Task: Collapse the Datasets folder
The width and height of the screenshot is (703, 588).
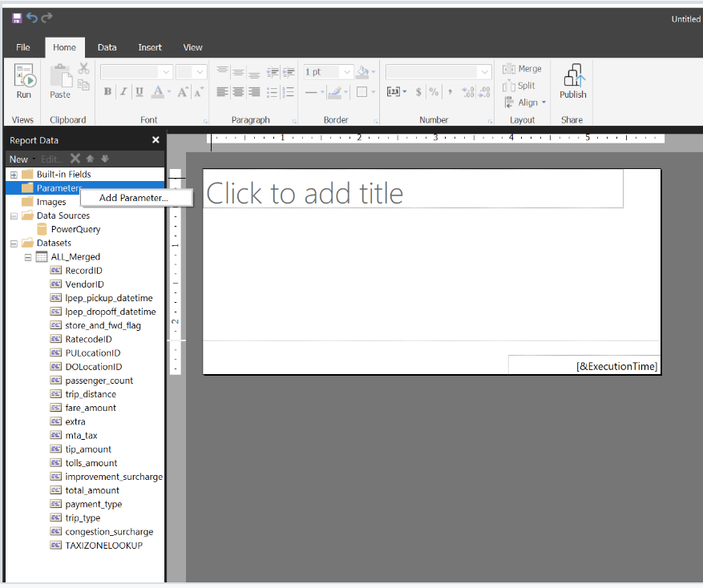Action: (x=13, y=243)
